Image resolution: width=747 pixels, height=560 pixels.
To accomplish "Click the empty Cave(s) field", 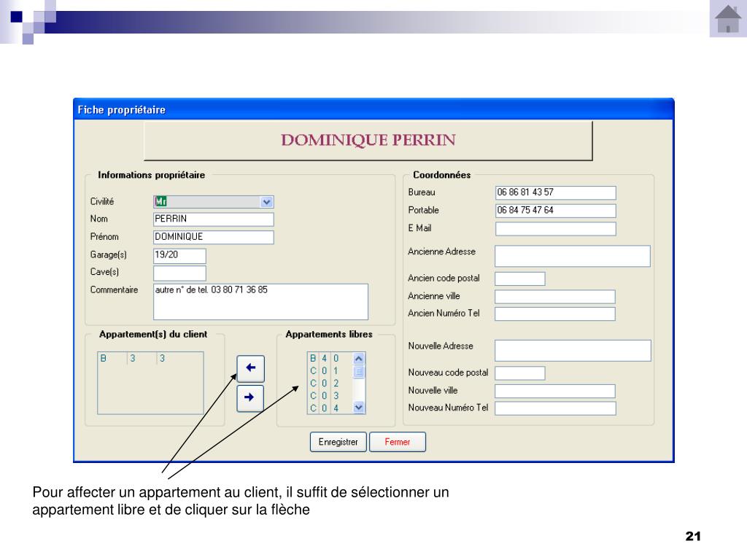I will (179, 273).
